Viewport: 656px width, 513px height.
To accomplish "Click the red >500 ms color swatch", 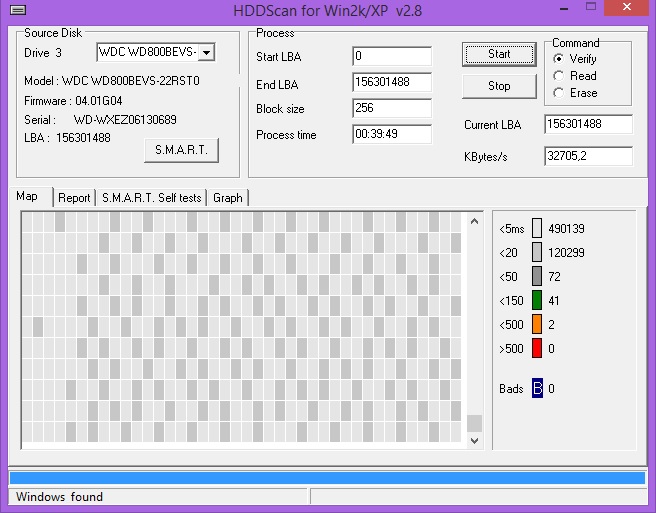I will pyautogui.click(x=537, y=348).
